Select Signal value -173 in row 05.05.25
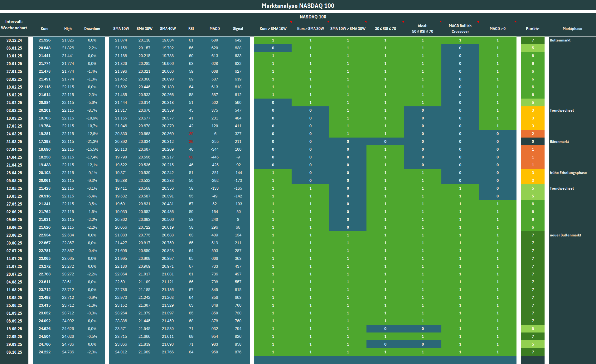 238,181
